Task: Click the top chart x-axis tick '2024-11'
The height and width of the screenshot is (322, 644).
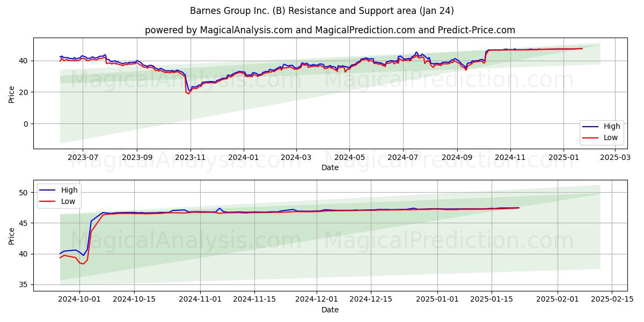Action: [x=510, y=158]
